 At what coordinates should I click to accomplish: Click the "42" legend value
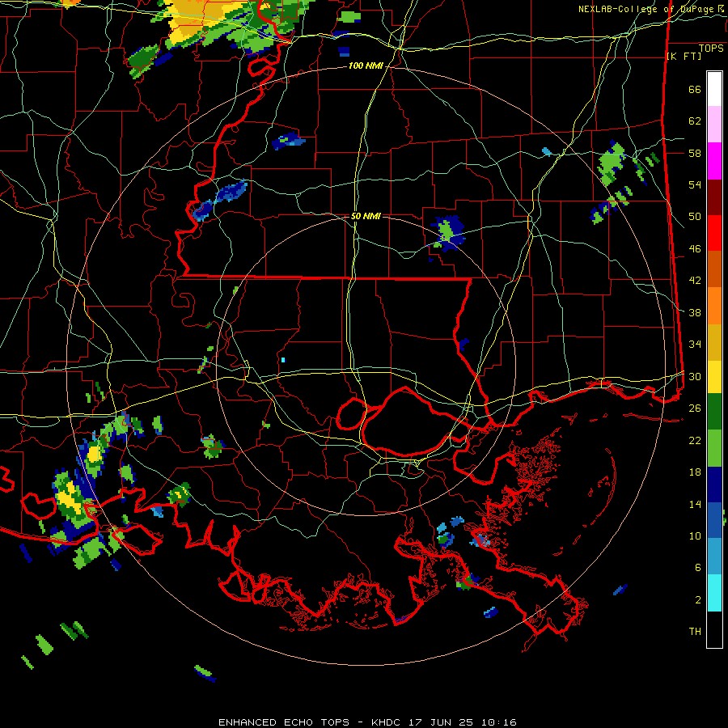(695, 281)
